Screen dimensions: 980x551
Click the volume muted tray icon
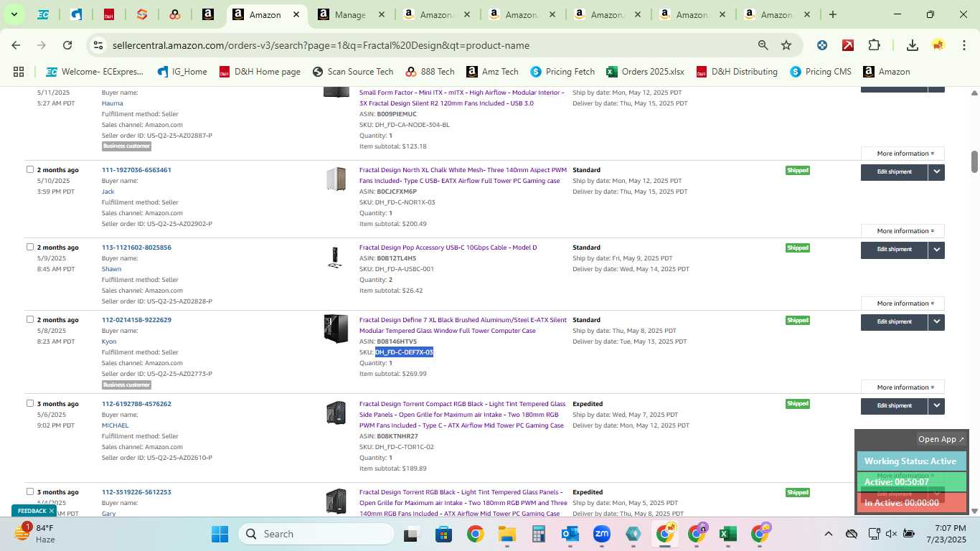[891, 534]
